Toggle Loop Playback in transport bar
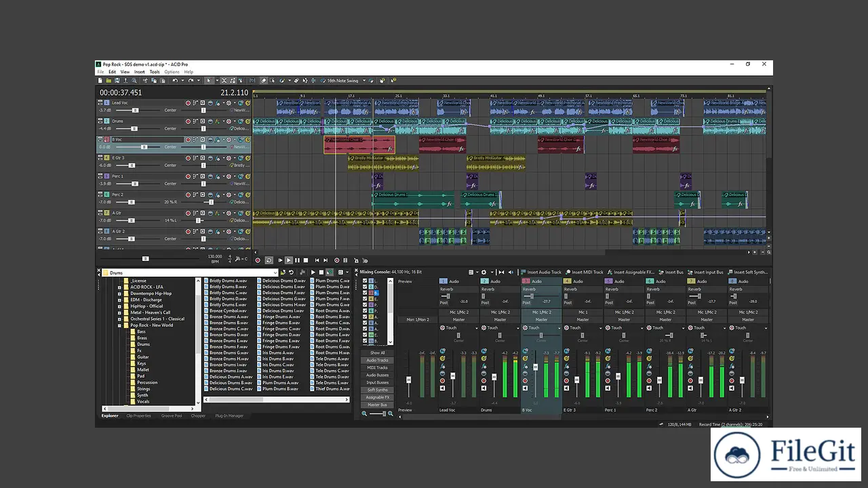 pyautogui.click(x=269, y=260)
